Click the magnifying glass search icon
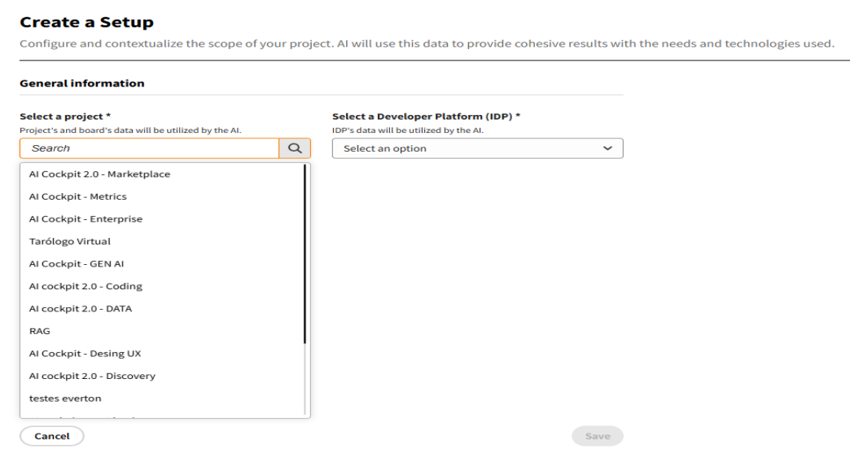 tap(294, 148)
